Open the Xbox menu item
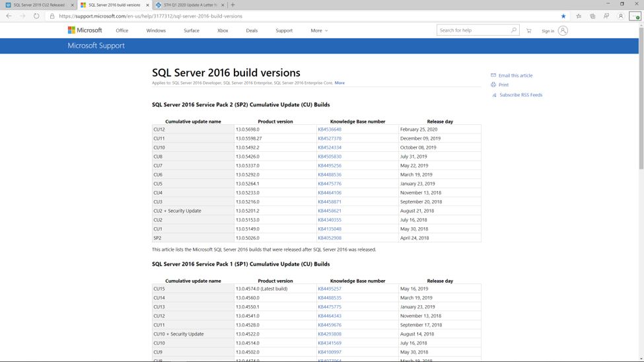Viewport: 644px width, 362px height. pos(223,30)
